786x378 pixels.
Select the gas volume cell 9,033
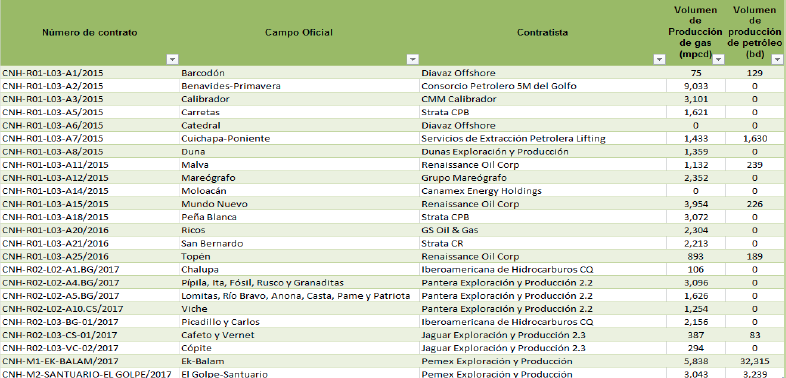[696, 86]
